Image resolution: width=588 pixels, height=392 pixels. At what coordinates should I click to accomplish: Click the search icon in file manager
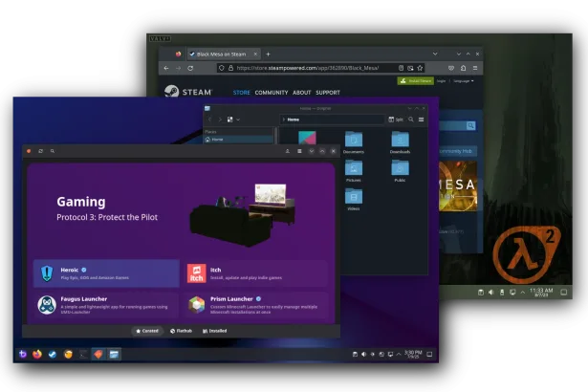tap(409, 120)
